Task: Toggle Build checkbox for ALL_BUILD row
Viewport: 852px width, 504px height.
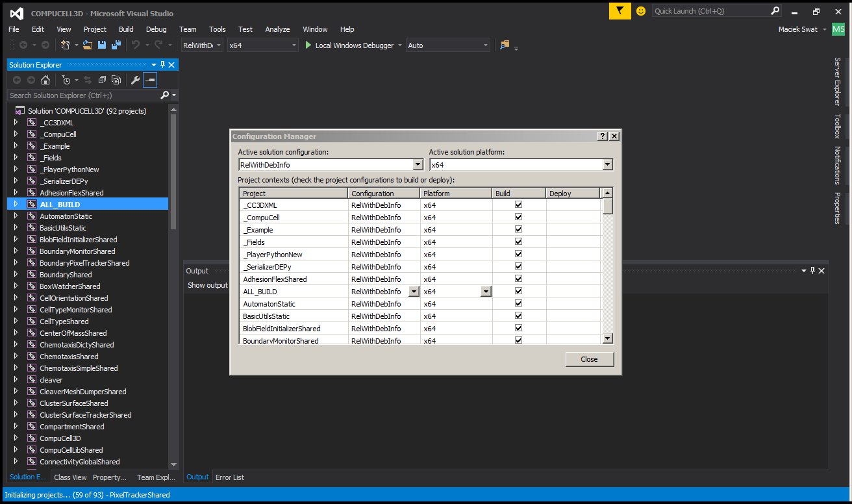Action: click(518, 292)
